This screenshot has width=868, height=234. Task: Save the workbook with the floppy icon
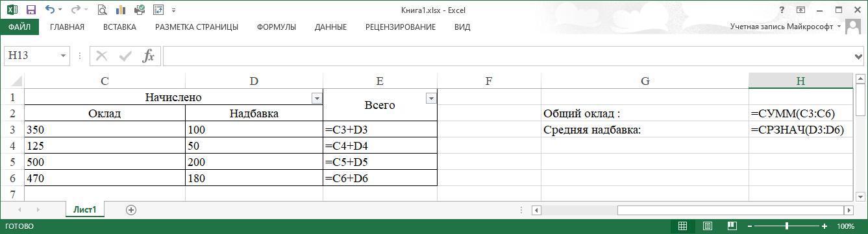[31, 10]
